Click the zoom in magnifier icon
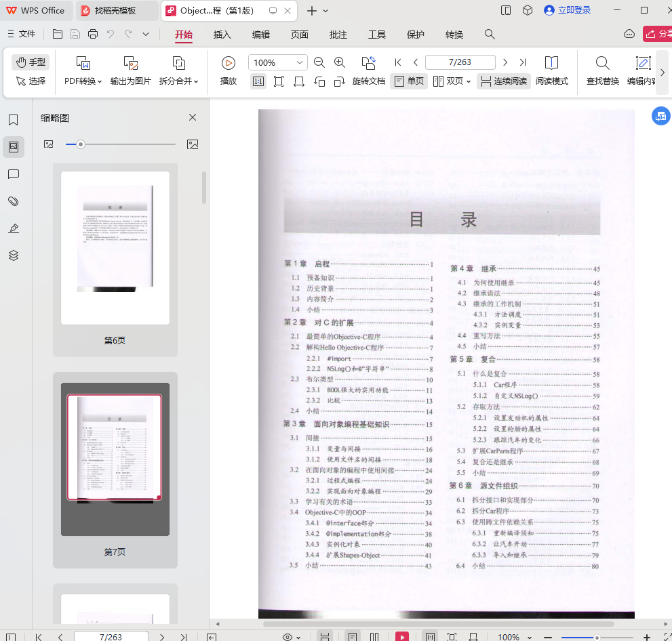The width and height of the screenshot is (672, 641). 340,62
